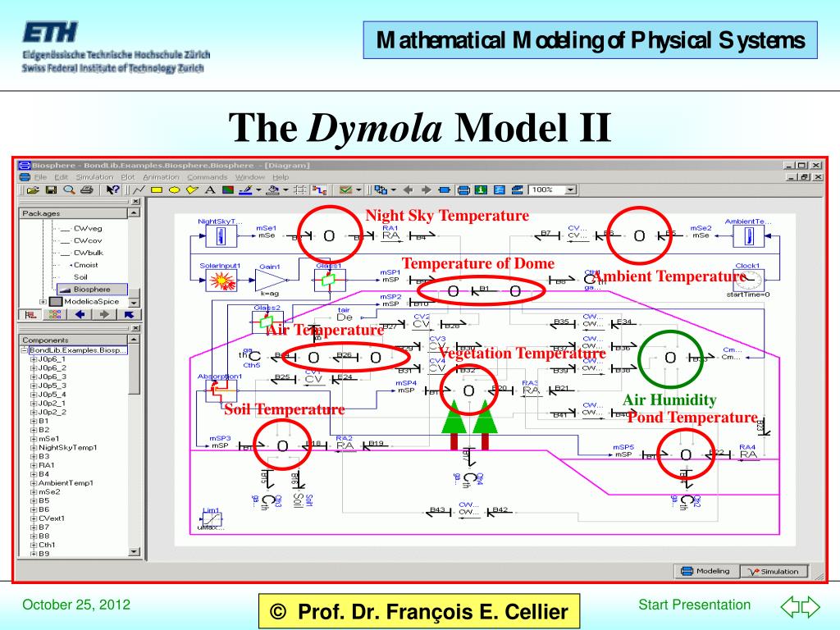Select the yellow Polygon tool

(x=192, y=189)
